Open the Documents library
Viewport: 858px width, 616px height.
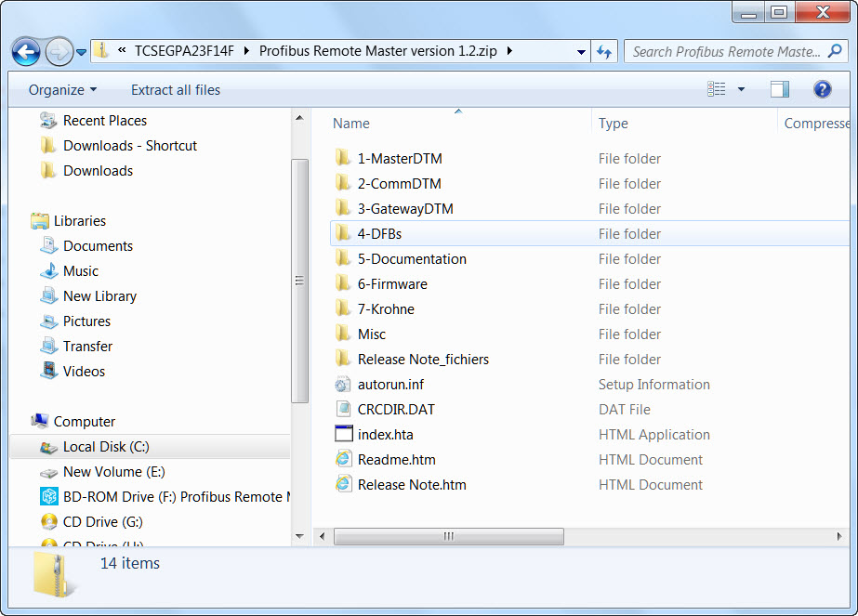click(86, 246)
